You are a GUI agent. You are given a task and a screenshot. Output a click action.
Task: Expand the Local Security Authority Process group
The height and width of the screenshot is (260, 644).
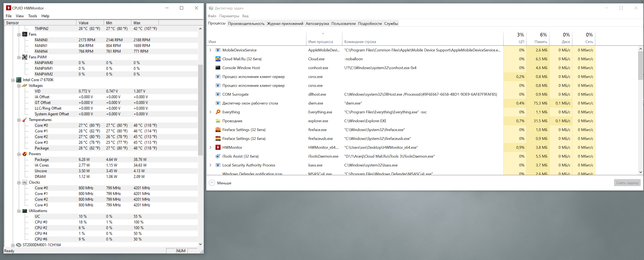(x=210, y=165)
